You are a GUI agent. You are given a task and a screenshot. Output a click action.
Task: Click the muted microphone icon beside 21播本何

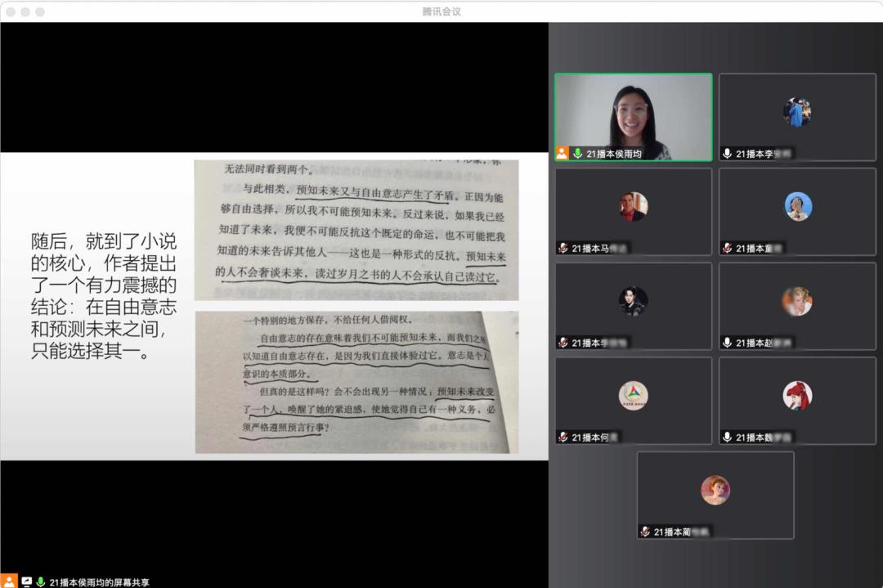pyautogui.click(x=563, y=438)
